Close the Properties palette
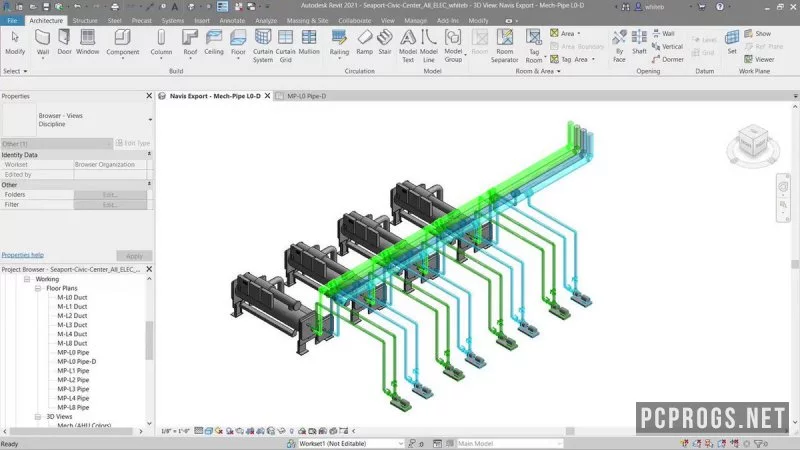This screenshot has width=800, height=450. point(149,96)
